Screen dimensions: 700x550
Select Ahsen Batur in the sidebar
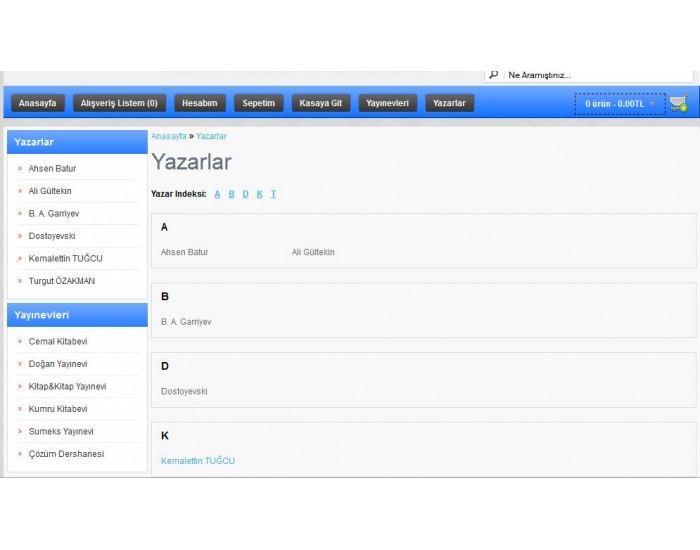[x=52, y=169]
